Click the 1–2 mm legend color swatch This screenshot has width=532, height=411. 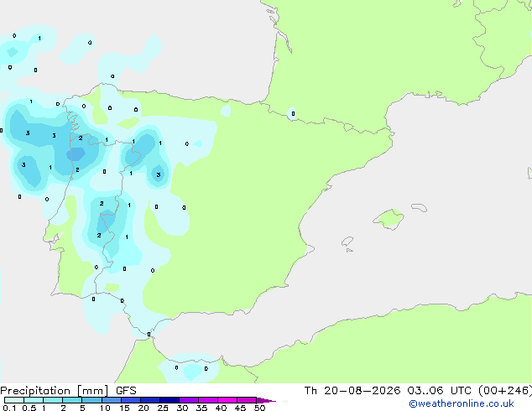tap(53, 400)
